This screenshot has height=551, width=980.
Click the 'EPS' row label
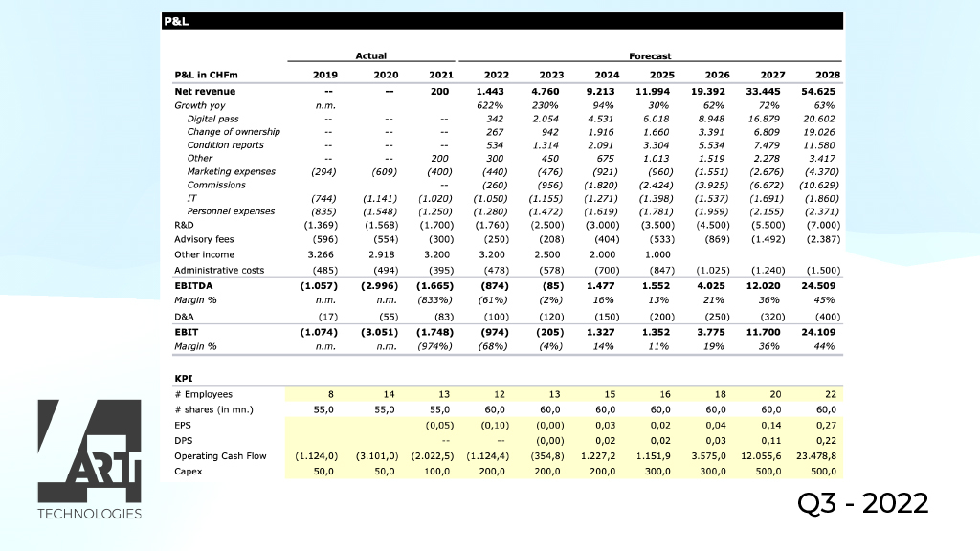click(x=183, y=425)
